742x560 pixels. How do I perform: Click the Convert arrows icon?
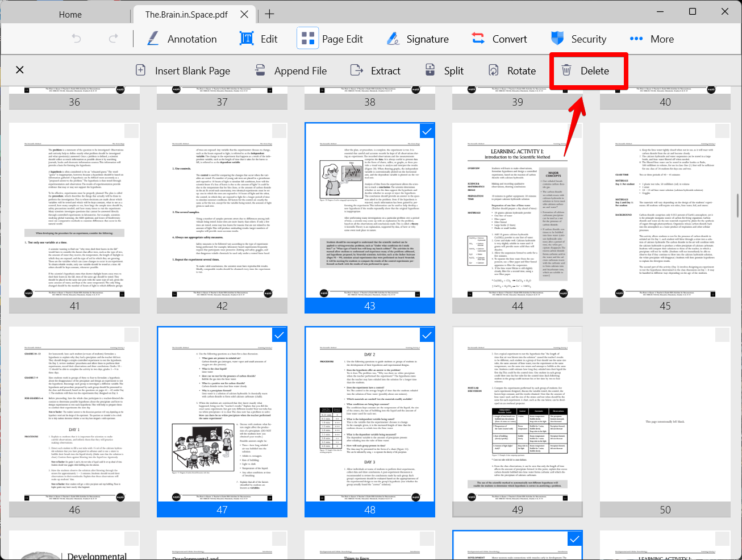478,39
